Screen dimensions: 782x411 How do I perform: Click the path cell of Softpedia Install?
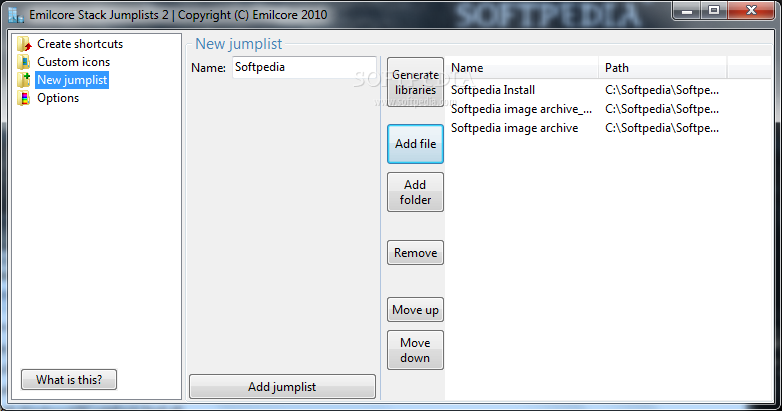[662, 90]
